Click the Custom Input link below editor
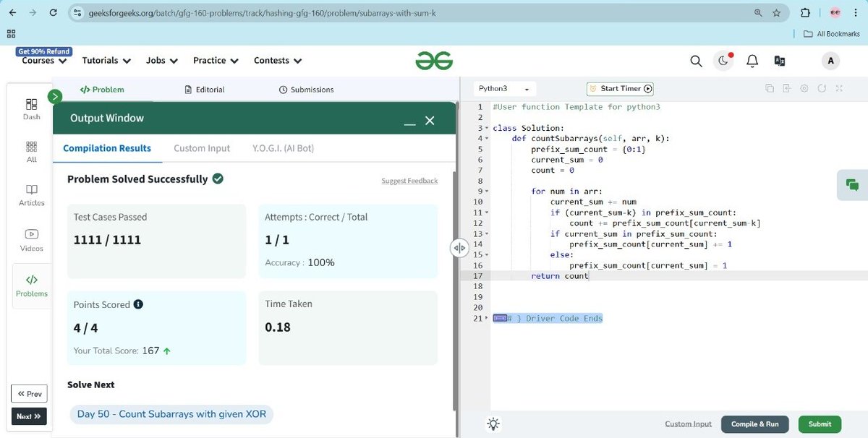Screen dimensions: 868x438 point(688,424)
